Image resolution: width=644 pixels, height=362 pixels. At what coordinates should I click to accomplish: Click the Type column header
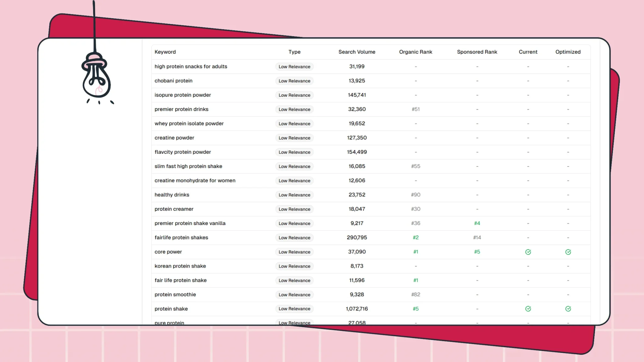pos(294,52)
